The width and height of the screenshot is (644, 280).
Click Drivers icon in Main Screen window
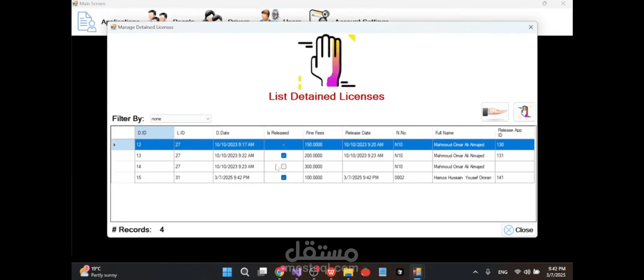pos(213,16)
